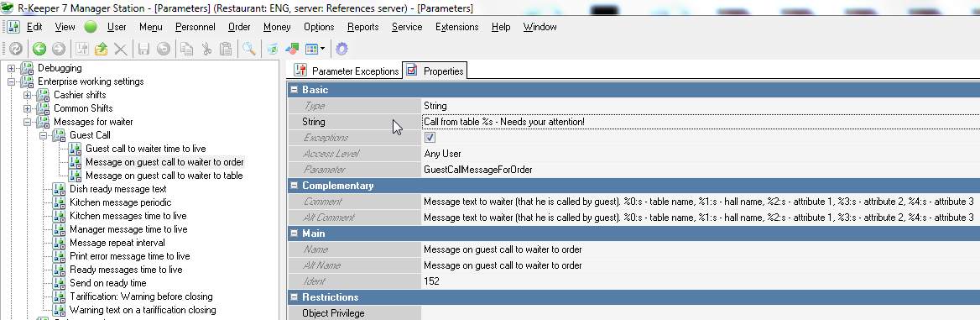
Task: Select Print error message time to live
Action: pyautogui.click(x=129, y=256)
